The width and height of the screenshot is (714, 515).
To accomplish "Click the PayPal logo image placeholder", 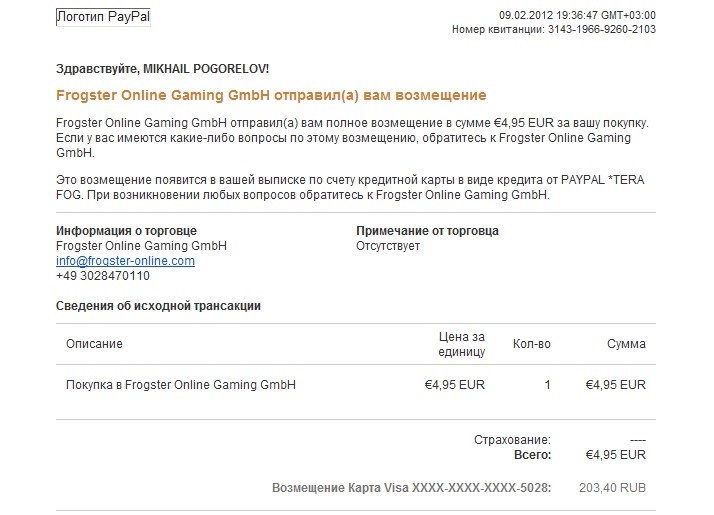I will 103,17.
